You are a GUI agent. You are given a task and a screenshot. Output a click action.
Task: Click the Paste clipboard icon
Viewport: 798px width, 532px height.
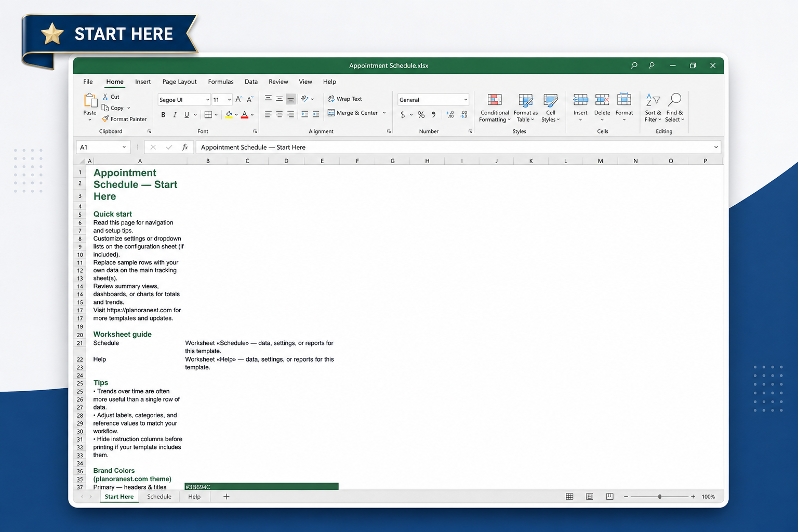pos(90,100)
